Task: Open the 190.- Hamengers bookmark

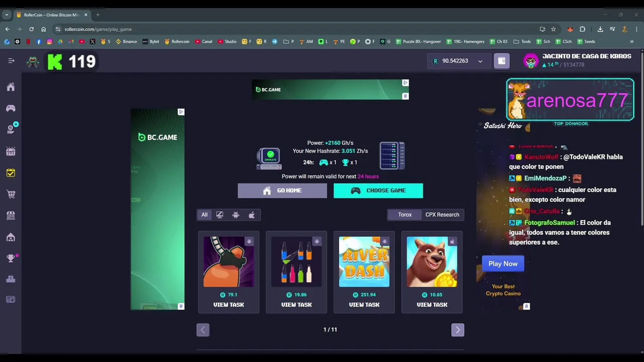Action: point(465,42)
